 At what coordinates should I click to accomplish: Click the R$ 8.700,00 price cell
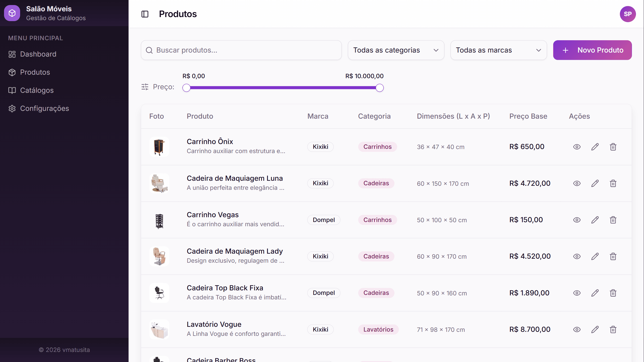(x=530, y=329)
